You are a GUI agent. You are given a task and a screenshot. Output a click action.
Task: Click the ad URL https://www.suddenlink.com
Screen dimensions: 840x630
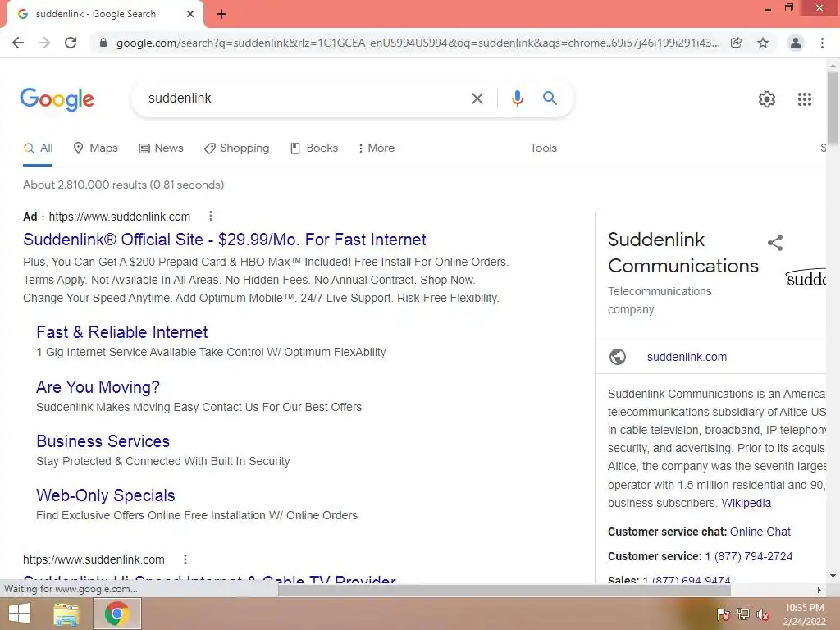tap(120, 217)
